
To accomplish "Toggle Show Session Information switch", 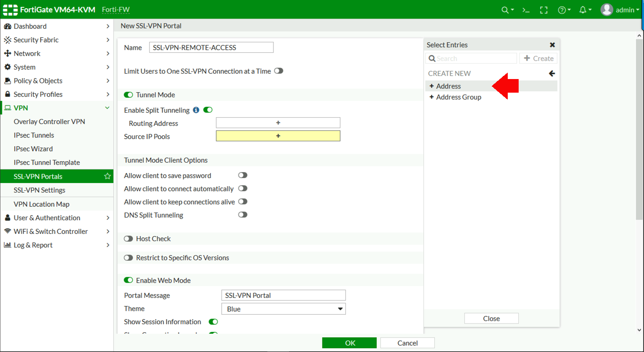I will click(213, 322).
